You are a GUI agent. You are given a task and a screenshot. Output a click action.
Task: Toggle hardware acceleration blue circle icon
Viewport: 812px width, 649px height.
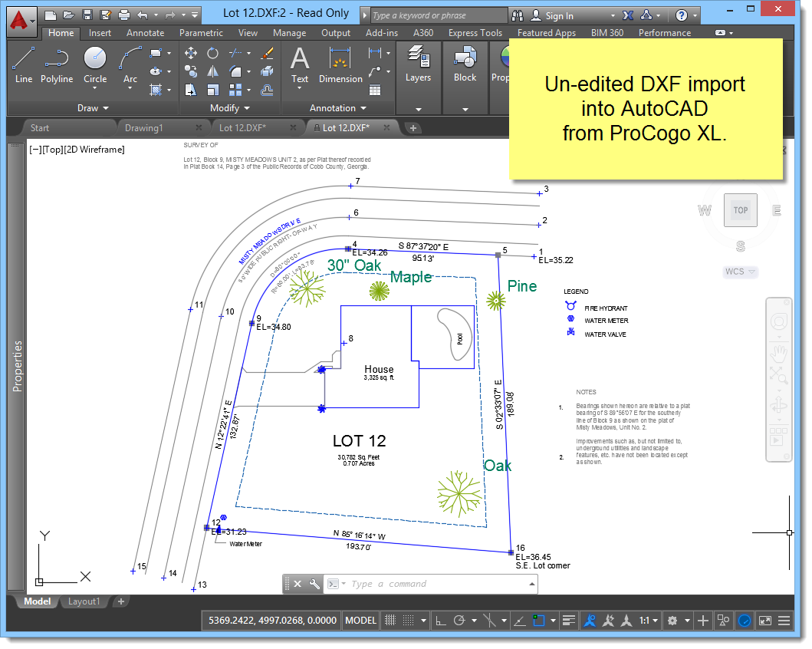click(x=745, y=621)
